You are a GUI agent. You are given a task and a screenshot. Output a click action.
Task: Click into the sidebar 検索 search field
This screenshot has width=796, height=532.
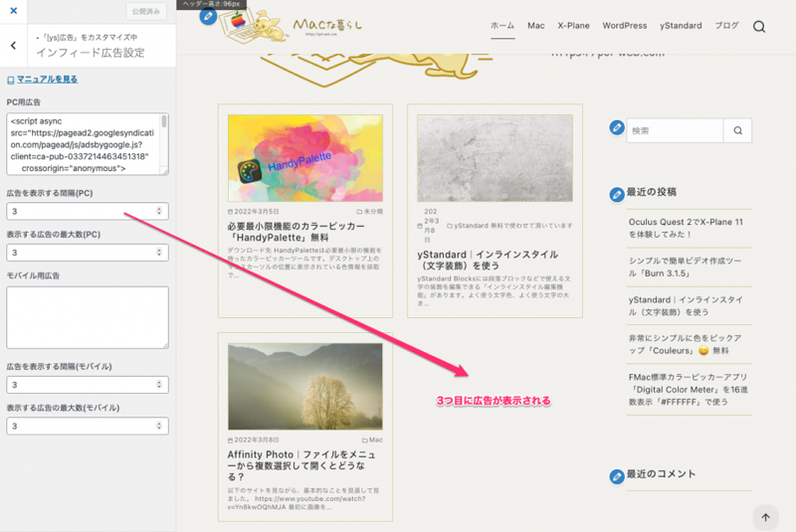[x=675, y=131]
